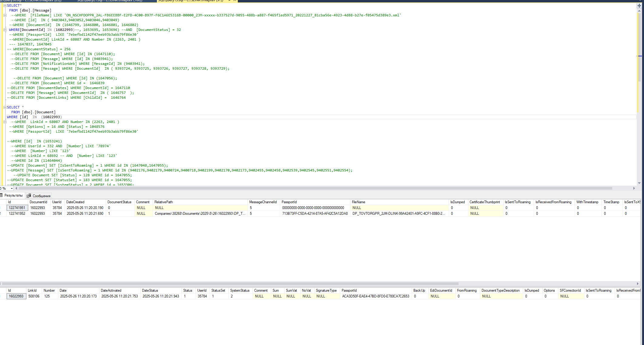
Task: Click the Сообщения tab icon
Action: click(x=29, y=196)
